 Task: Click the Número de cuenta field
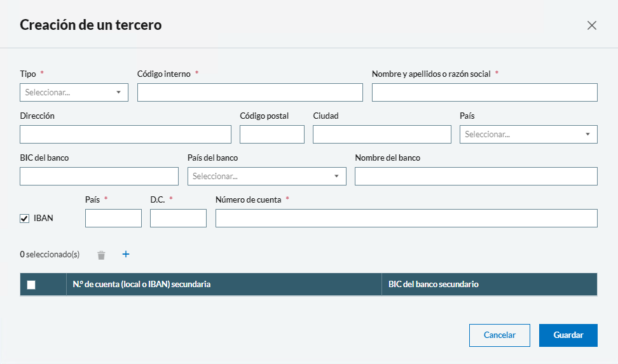406,218
